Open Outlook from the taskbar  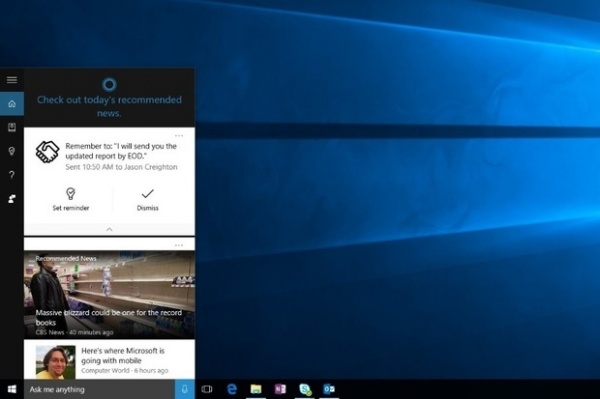329,389
